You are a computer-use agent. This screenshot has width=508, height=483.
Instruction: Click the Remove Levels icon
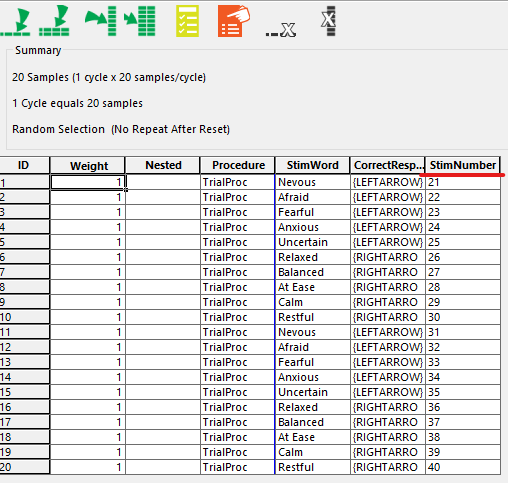[x=281, y=30]
